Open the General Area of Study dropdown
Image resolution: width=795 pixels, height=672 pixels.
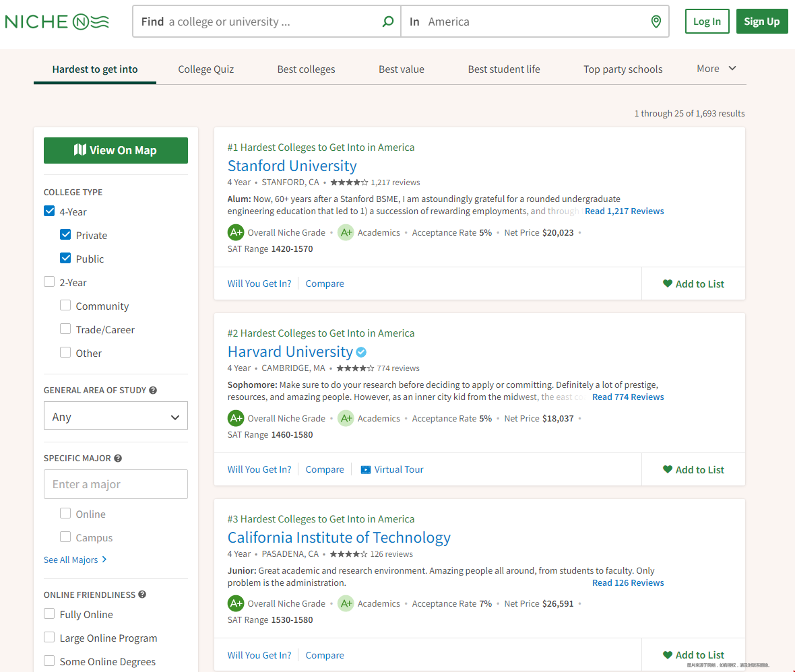pyautogui.click(x=116, y=416)
